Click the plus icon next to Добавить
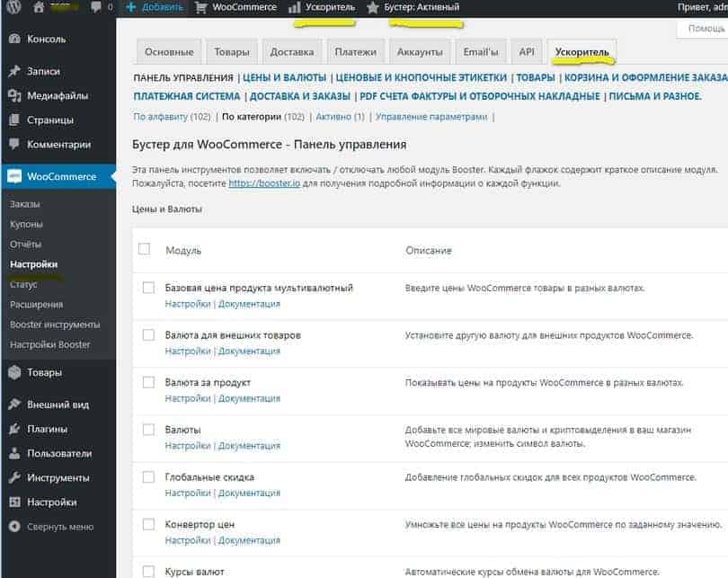Image resolution: width=728 pixels, height=578 pixels. [131, 7]
